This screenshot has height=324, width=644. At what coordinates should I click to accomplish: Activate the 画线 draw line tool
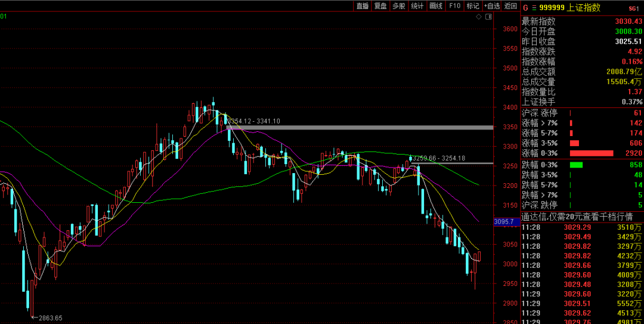tap(436, 6)
